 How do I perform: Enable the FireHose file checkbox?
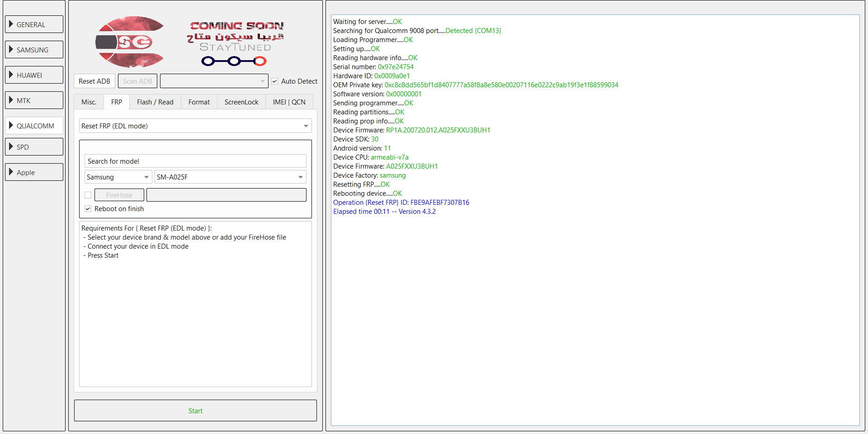88,195
